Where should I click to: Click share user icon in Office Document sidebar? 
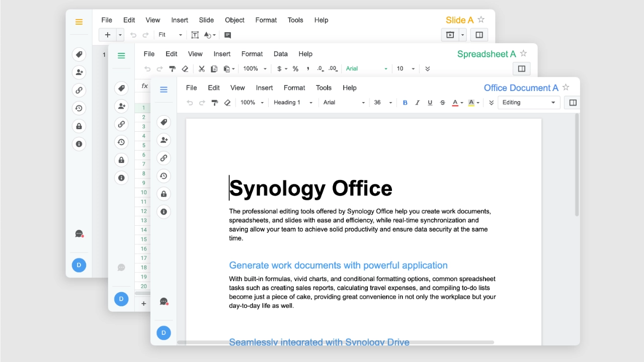164,140
